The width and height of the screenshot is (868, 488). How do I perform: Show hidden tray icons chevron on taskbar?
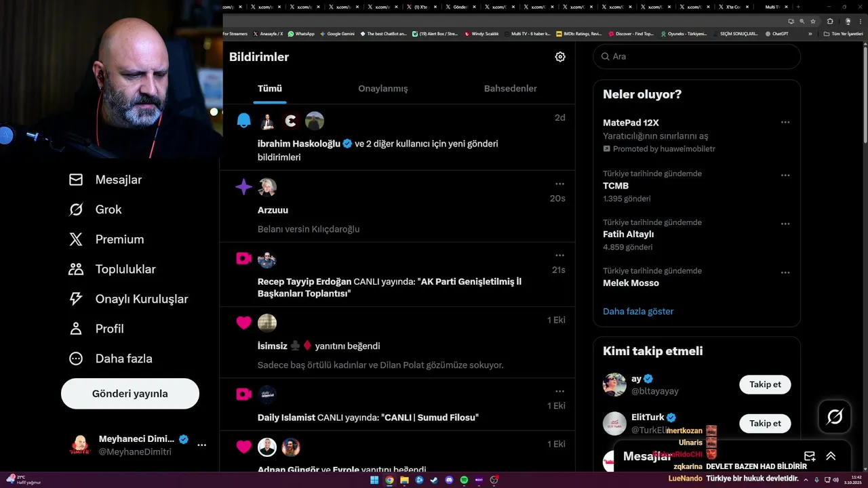point(806,480)
